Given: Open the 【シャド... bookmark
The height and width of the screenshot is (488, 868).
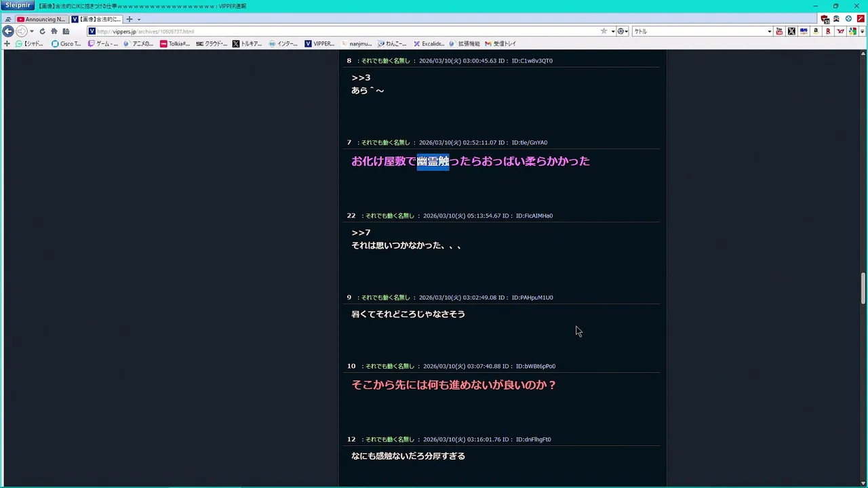Looking at the screenshot, I should (x=29, y=43).
